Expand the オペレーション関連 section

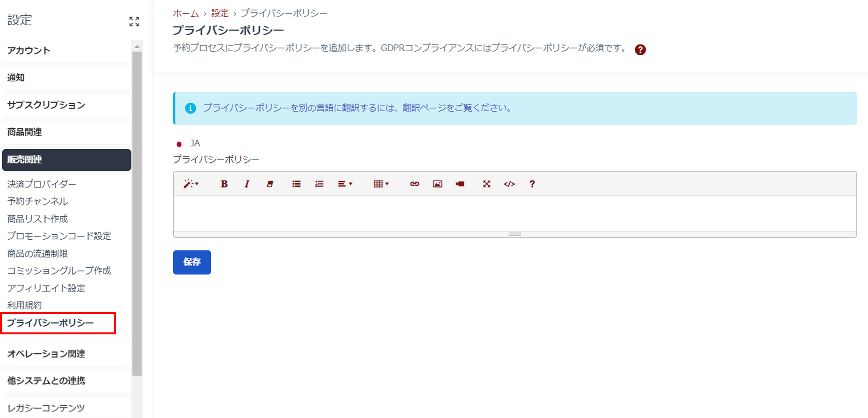tap(46, 354)
